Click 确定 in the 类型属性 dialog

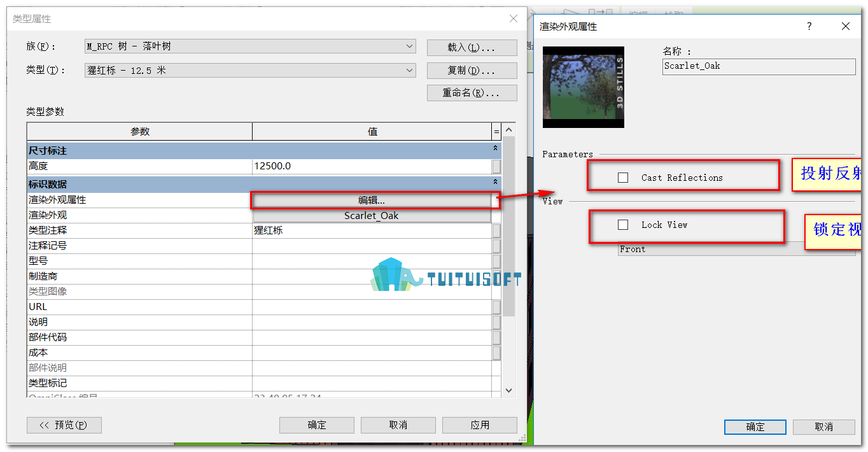pyautogui.click(x=317, y=425)
